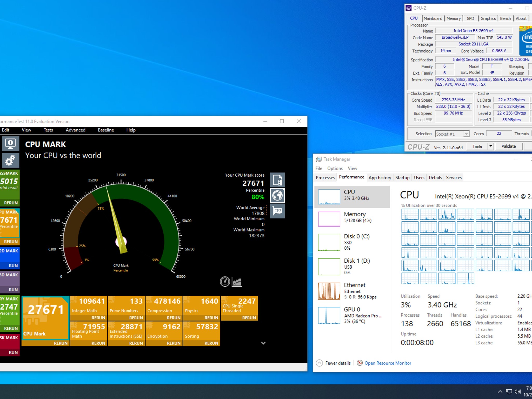Open System Information icon in PerformanceTest sidebar

click(10, 143)
